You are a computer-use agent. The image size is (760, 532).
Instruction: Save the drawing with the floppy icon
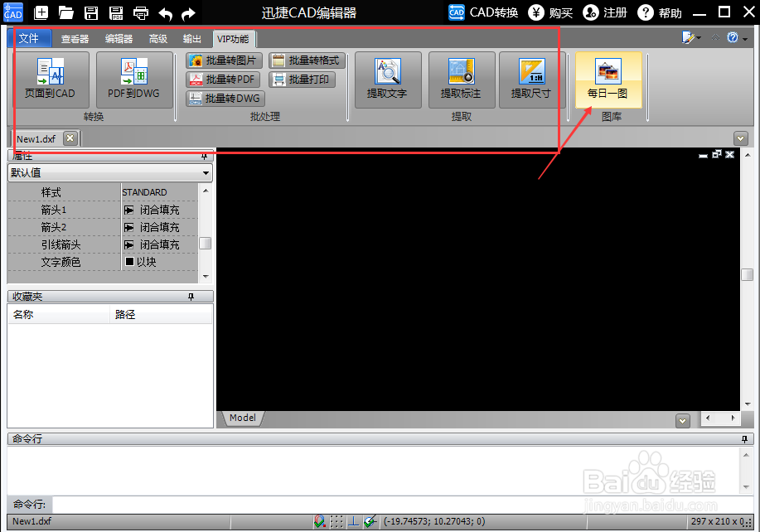(91, 13)
